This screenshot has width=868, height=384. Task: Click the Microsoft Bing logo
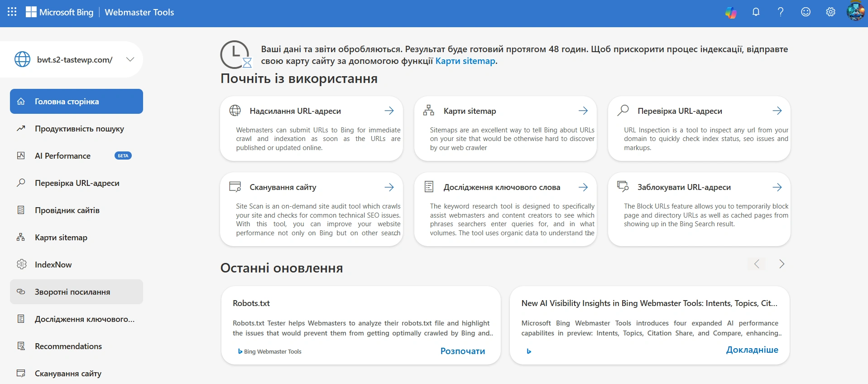coord(59,12)
